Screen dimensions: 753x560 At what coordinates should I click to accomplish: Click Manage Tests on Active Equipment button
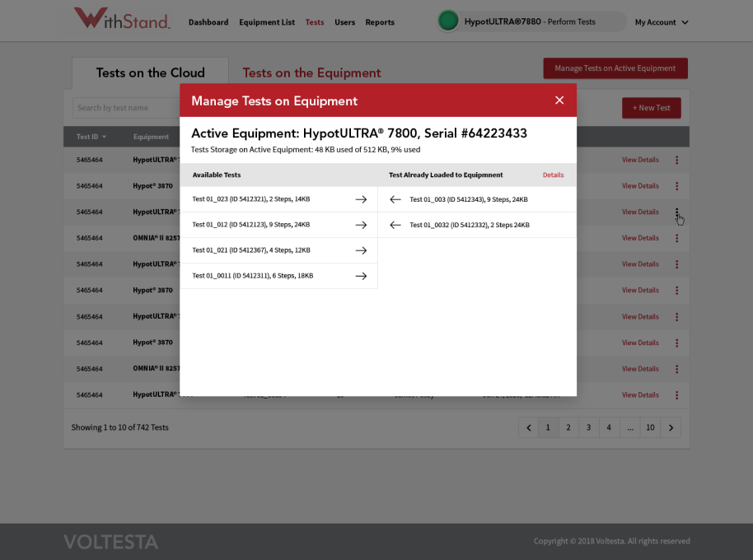point(615,68)
